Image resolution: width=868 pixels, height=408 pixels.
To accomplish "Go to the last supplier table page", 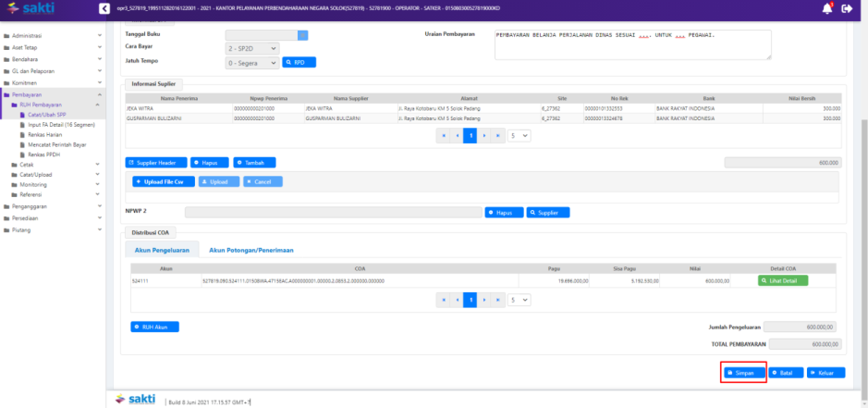I will click(500, 135).
